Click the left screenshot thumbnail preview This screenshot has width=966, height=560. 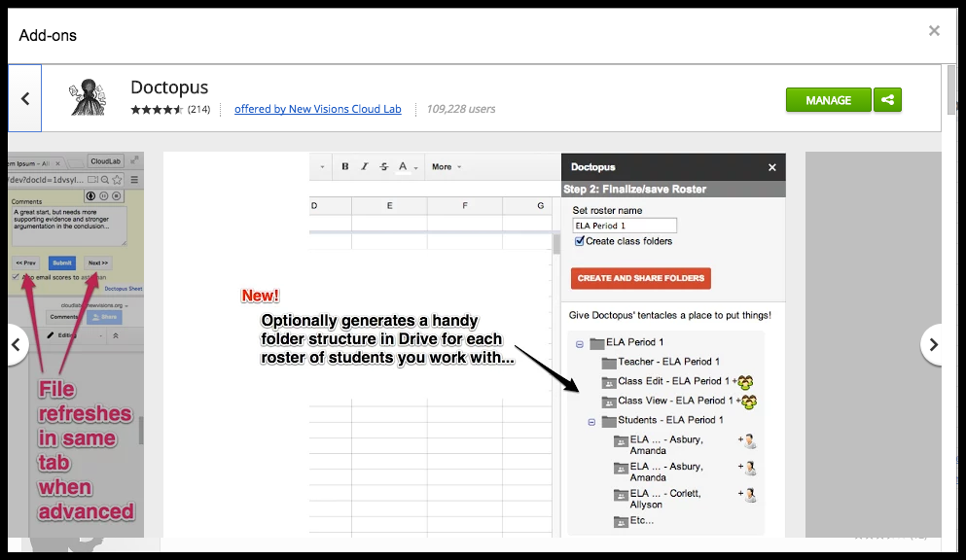tap(76, 344)
